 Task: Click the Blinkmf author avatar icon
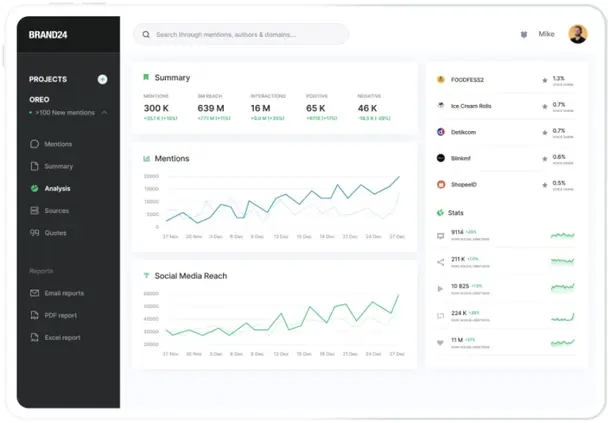point(440,158)
